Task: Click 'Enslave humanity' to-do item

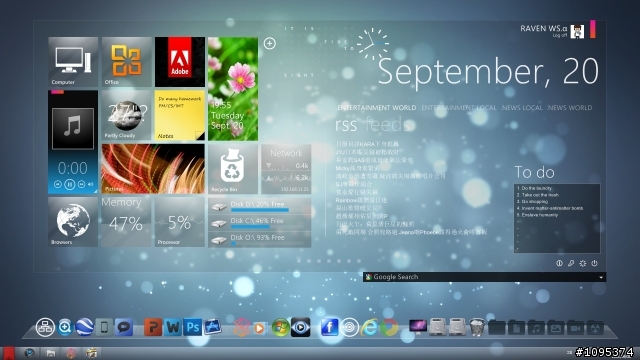Action: coord(537,215)
